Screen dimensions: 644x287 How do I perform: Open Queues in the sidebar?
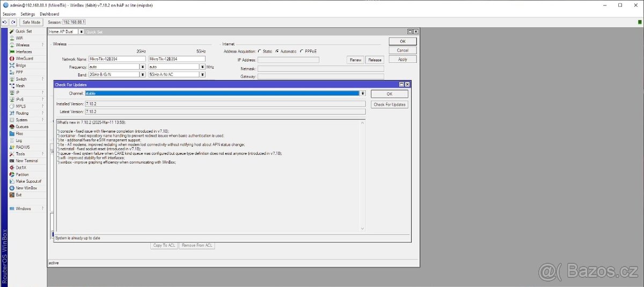point(22,127)
